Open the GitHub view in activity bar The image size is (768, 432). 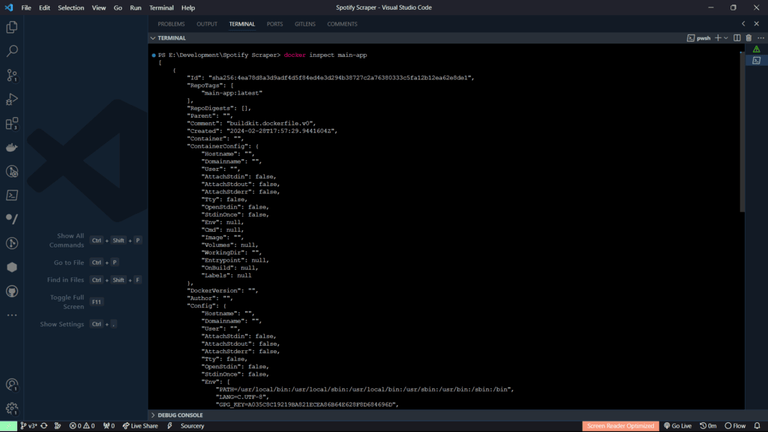tap(12, 291)
